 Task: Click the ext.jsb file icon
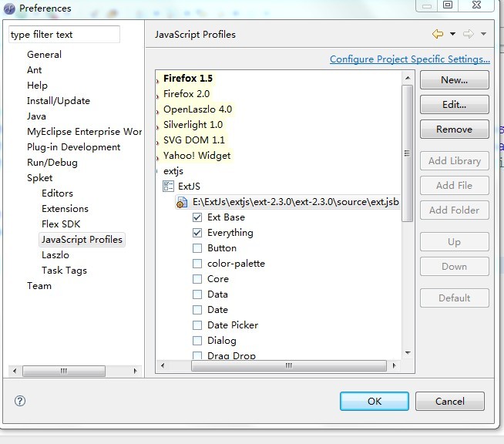pos(182,202)
